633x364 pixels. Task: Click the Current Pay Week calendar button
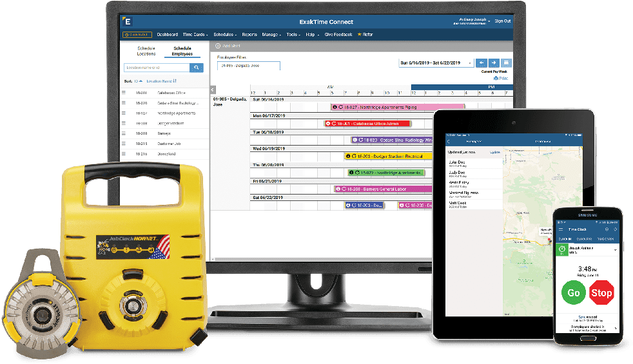tap(506, 63)
